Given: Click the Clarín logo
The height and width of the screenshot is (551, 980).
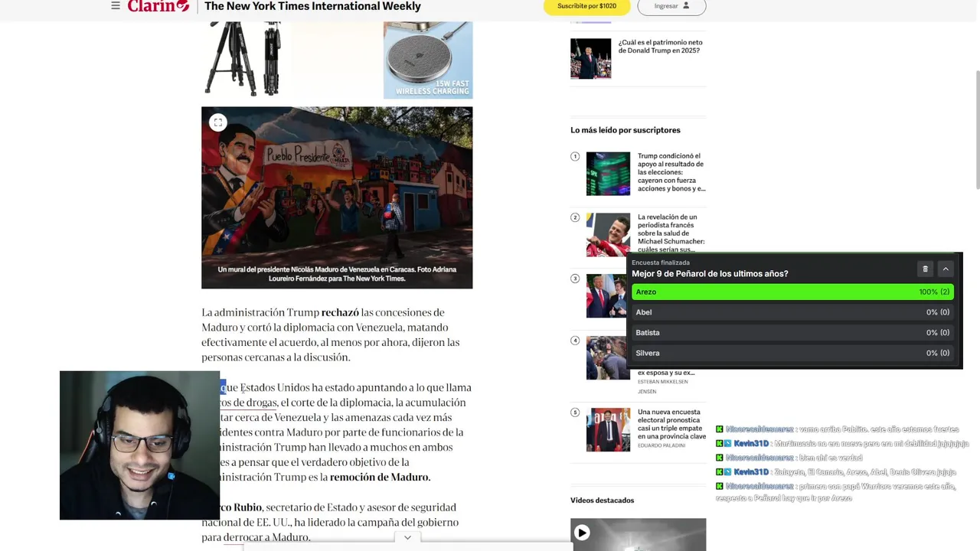Looking at the screenshot, I should pyautogui.click(x=158, y=6).
